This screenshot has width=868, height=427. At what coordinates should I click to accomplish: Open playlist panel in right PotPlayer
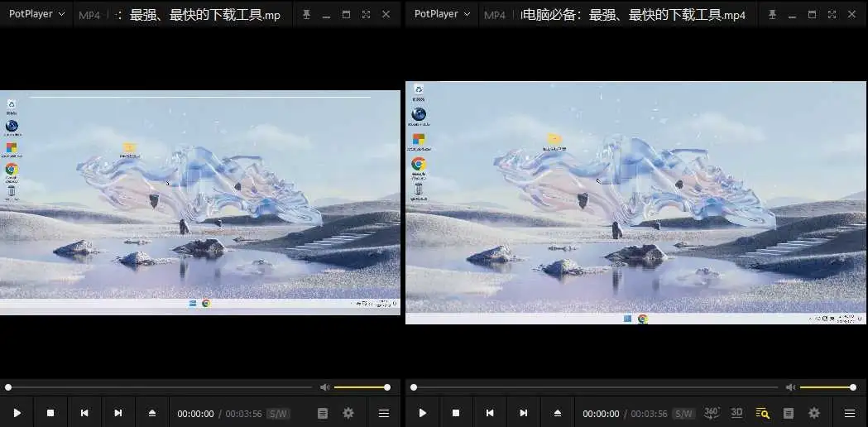[x=789, y=413]
